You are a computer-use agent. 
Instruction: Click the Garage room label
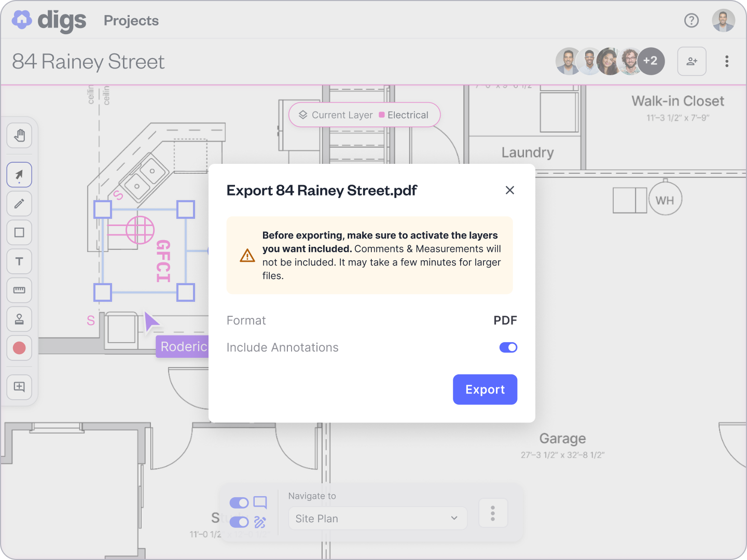tap(563, 439)
